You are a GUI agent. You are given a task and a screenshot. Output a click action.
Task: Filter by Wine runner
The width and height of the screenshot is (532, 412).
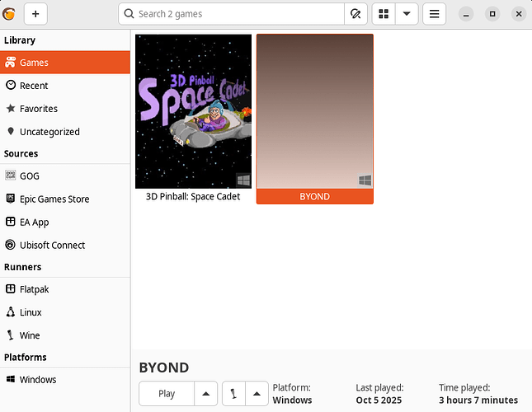pyautogui.click(x=30, y=335)
